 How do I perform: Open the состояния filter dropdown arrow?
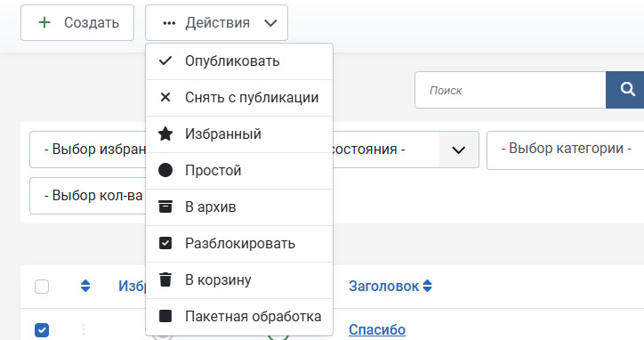pos(458,150)
